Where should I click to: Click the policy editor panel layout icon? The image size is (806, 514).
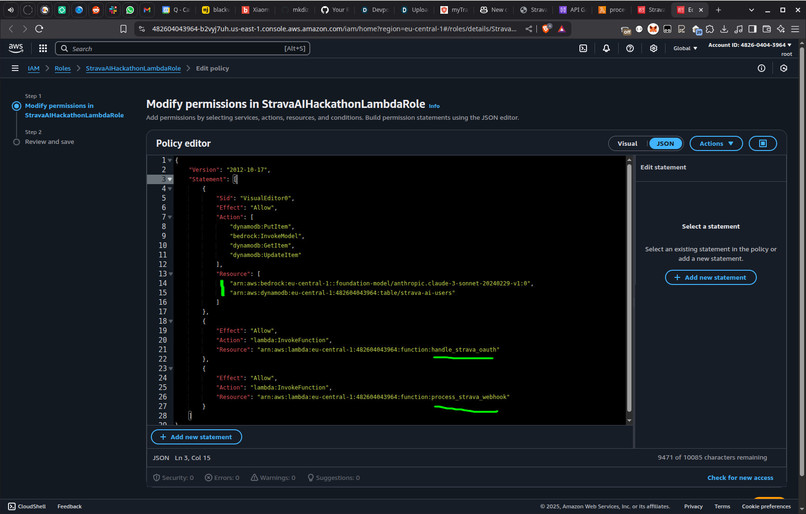click(x=763, y=143)
